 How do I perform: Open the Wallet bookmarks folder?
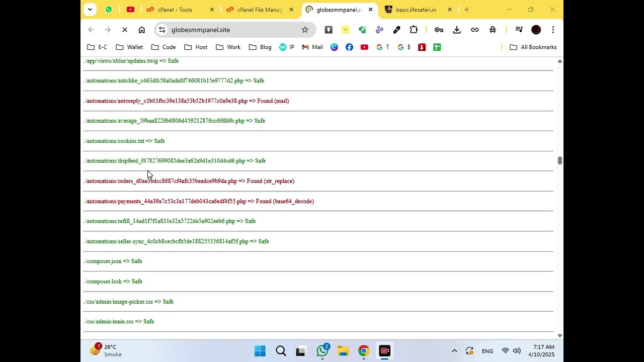point(129,47)
